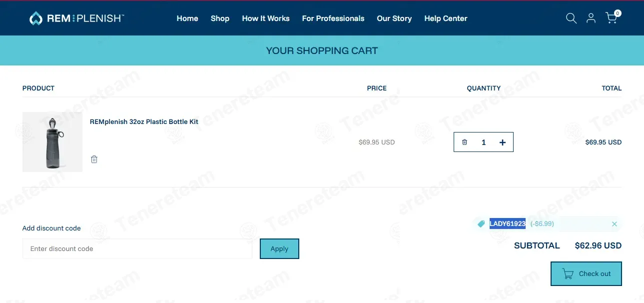
Task: Click the Apply discount button
Action: coord(279,248)
